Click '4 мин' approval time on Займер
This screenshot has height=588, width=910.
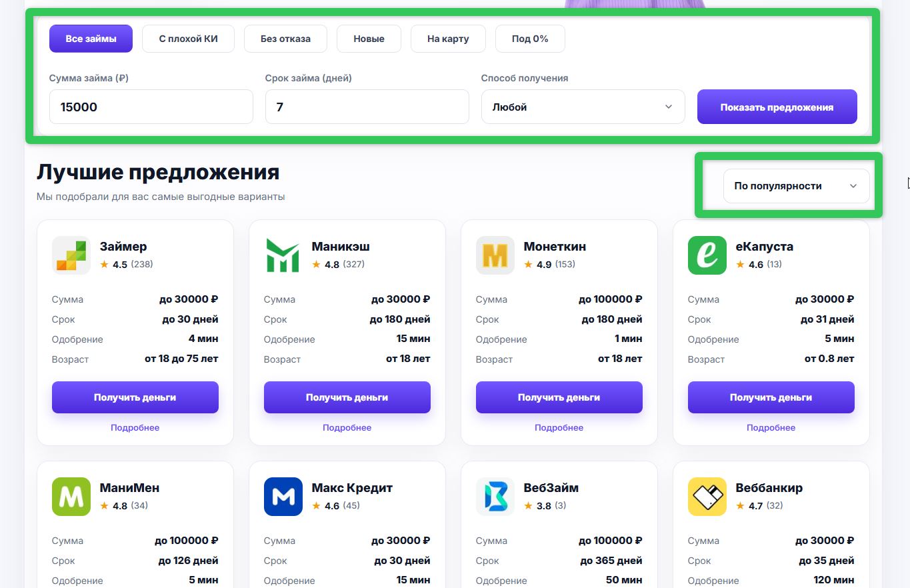(x=203, y=339)
